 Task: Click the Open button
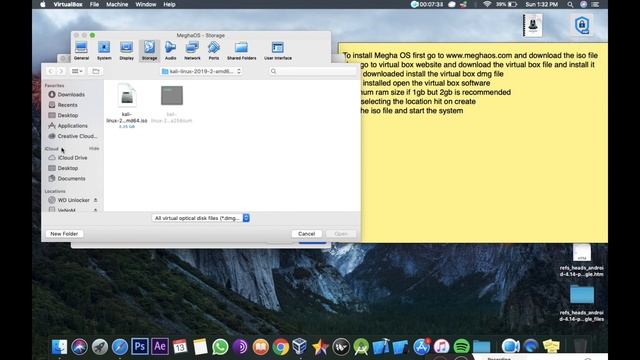pyautogui.click(x=341, y=234)
